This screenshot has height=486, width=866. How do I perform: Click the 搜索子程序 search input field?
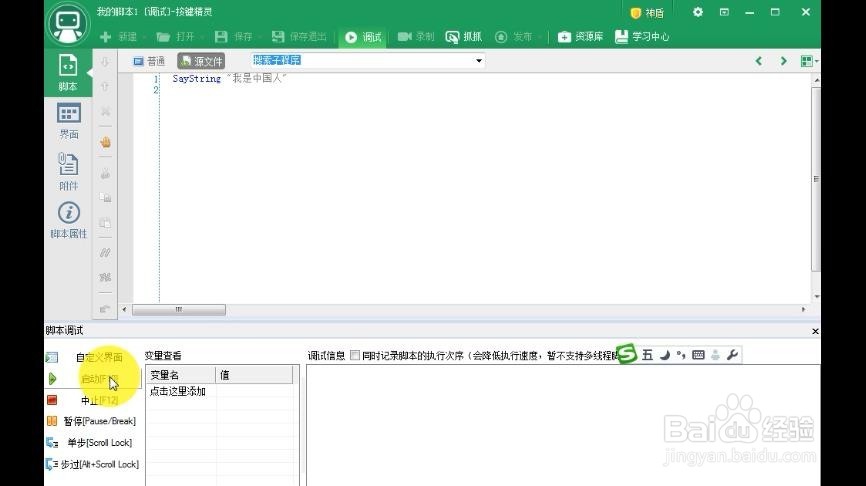pos(362,60)
